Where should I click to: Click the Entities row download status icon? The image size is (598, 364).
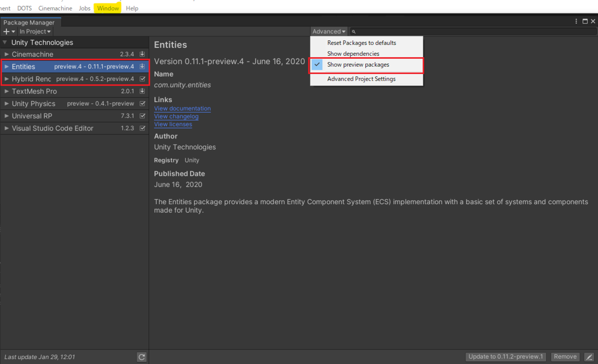click(x=143, y=67)
